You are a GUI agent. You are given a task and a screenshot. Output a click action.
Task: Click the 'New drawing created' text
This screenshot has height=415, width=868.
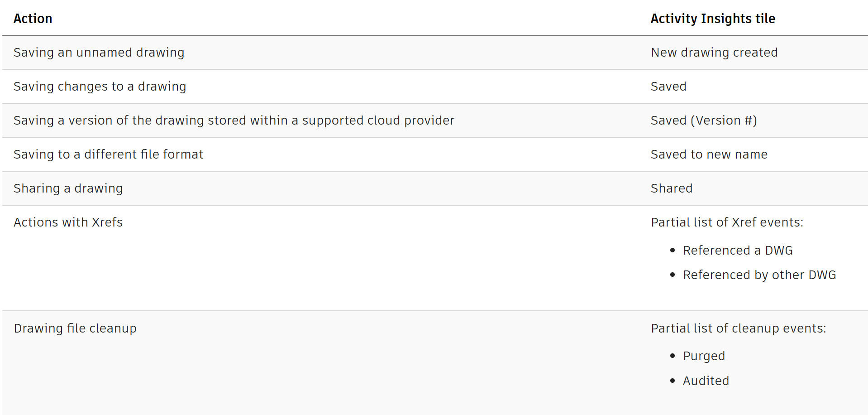click(714, 53)
